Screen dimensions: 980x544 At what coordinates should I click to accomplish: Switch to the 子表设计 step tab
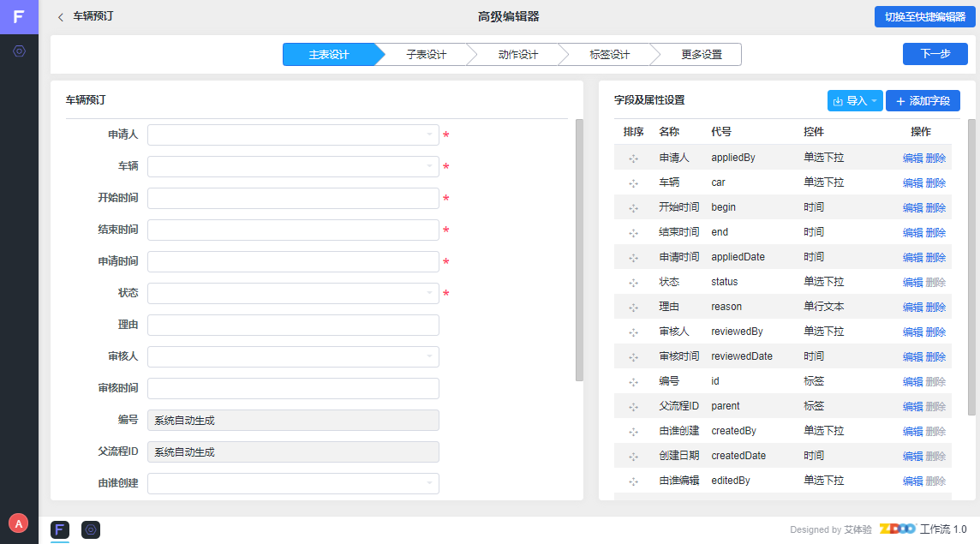pyautogui.click(x=426, y=55)
